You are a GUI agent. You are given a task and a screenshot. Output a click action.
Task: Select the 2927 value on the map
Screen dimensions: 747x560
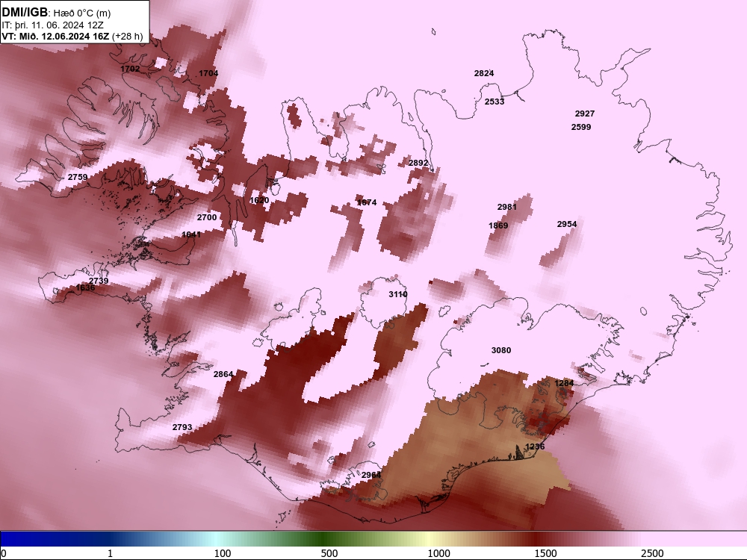585,113
